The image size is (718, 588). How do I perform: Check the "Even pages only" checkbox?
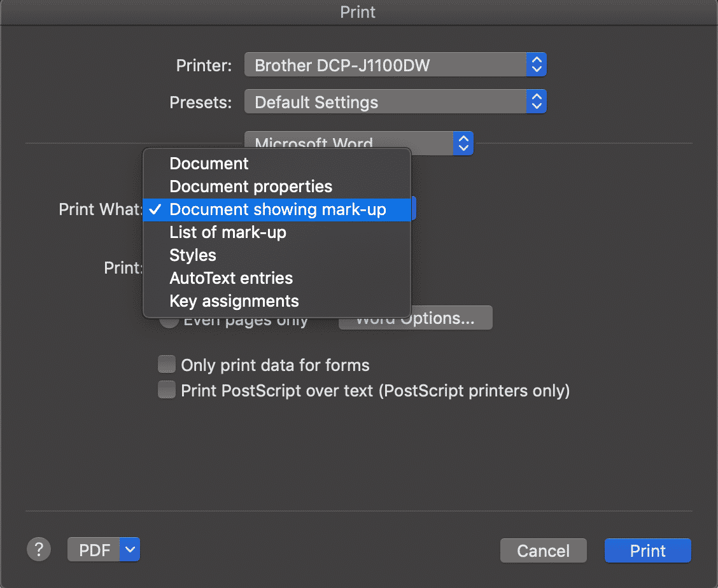(x=169, y=320)
